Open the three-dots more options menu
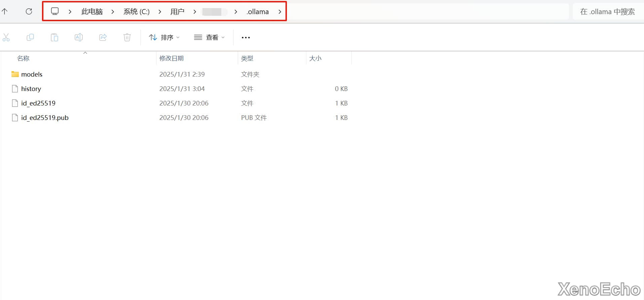 tap(246, 37)
